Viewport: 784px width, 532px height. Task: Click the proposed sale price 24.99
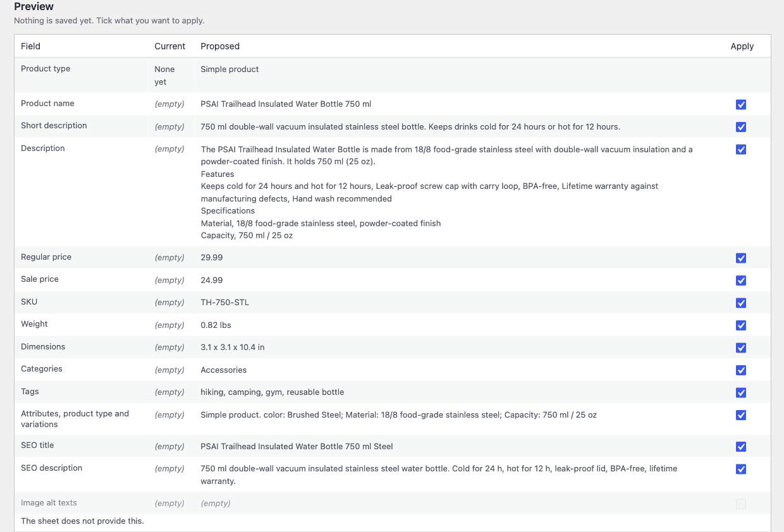(x=212, y=281)
